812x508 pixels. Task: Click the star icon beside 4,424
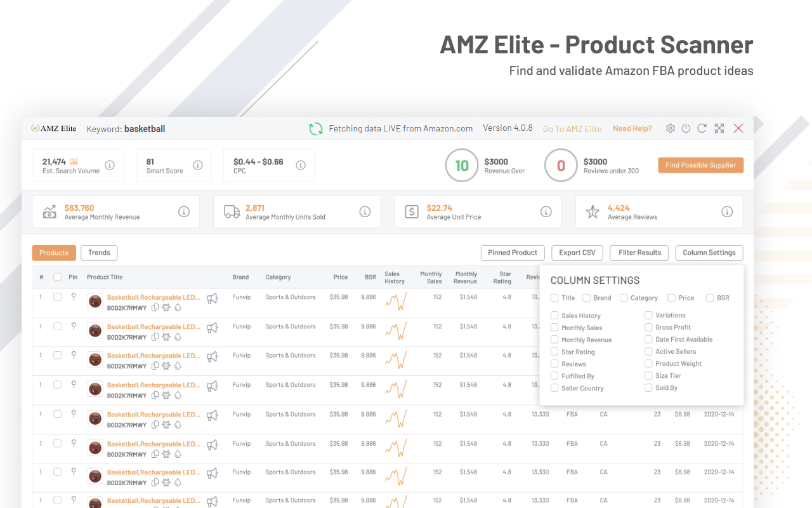coord(593,212)
